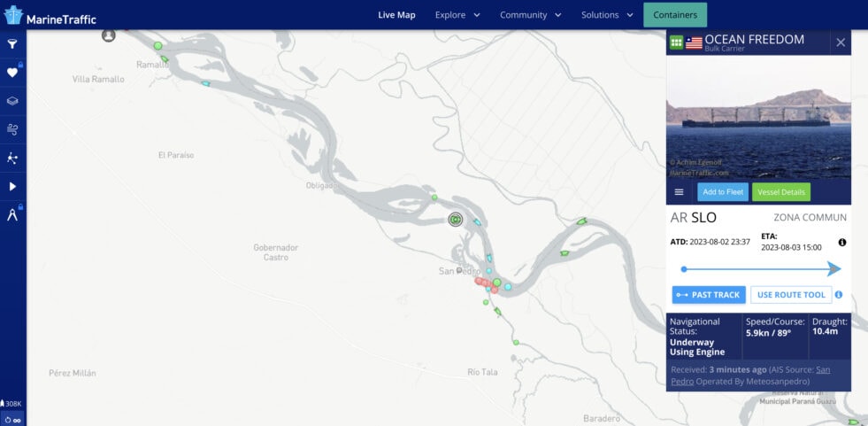868x426 pixels.
Task: Go to the Live Map tab
Action: point(396,15)
